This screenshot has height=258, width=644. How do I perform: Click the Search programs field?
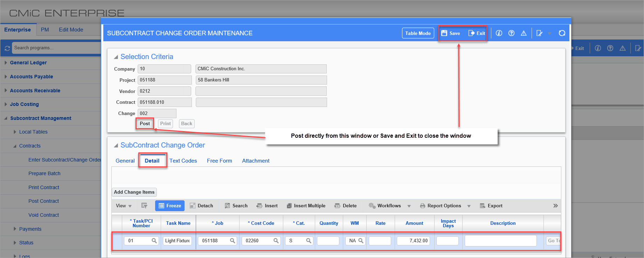(56, 48)
